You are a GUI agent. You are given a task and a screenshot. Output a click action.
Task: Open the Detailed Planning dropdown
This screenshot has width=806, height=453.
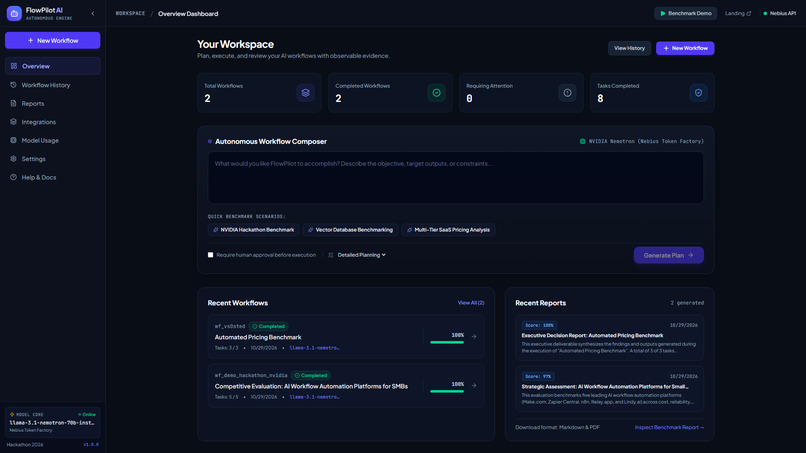(x=361, y=255)
